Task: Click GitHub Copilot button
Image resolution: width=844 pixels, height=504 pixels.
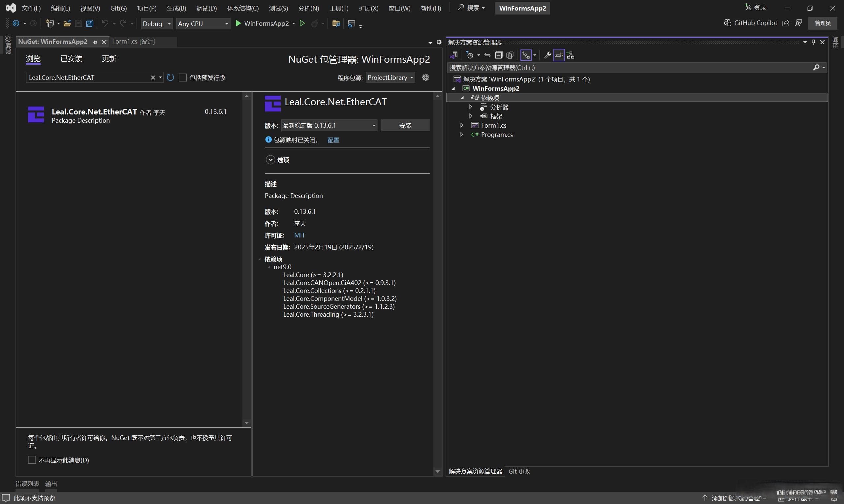Action: [751, 23]
